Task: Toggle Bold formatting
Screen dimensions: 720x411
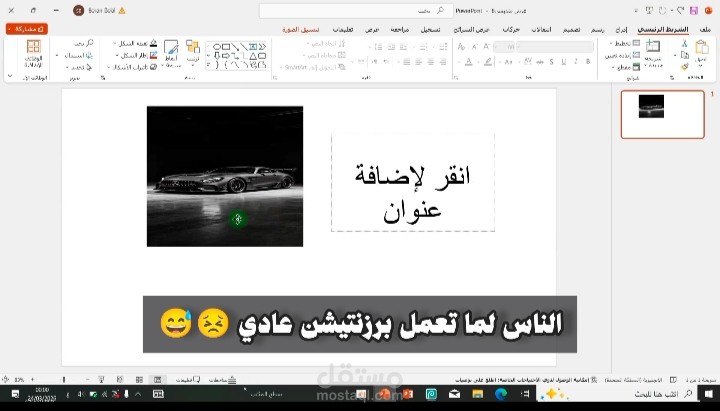Action: 588,62
